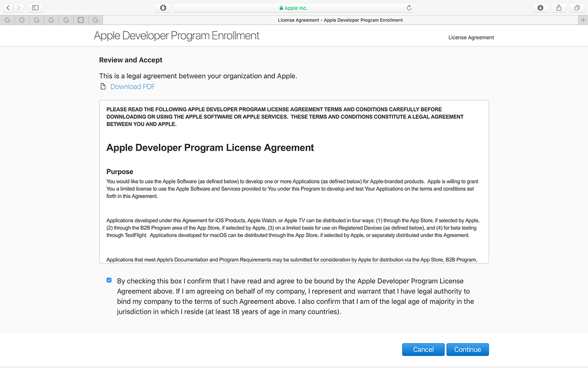The height and width of the screenshot is (368, 588).
Task: Select the License Agreement – Apple Developer Program Enrollment tab
Action: [340, 20]
